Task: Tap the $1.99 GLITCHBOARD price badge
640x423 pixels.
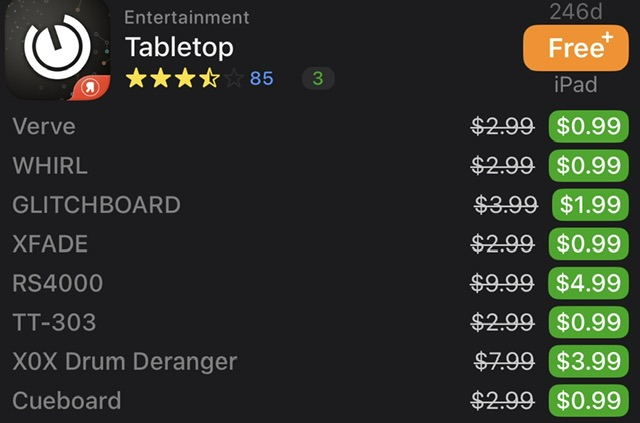Action: coord(590,205)
